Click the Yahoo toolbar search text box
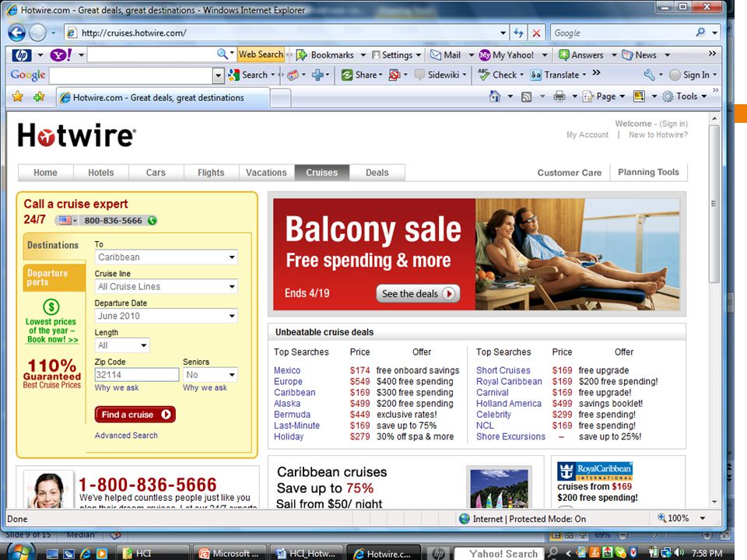 [x=152, y=54]
